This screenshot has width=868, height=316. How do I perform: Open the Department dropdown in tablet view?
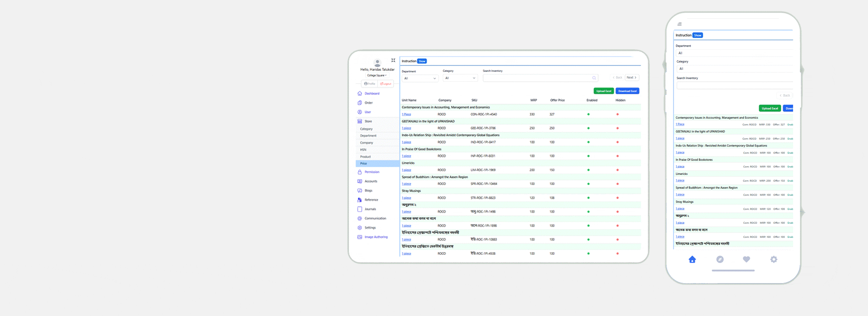tap(420, 78)
